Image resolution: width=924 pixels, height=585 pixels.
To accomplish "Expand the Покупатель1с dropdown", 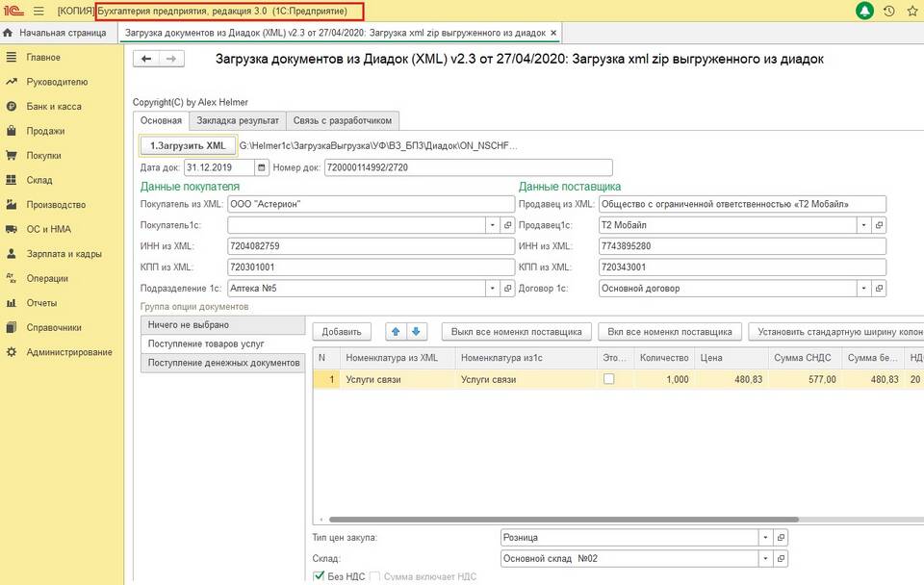I will (x=493, y=225).
